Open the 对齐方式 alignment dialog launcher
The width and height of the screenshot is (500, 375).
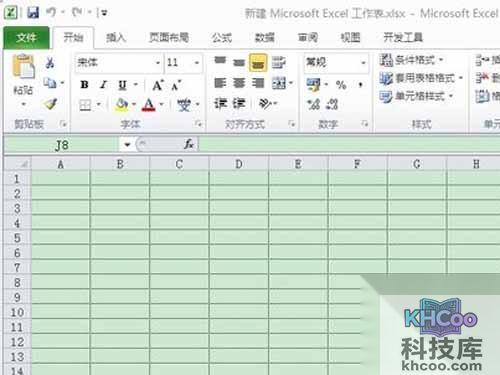click(292, 124)
